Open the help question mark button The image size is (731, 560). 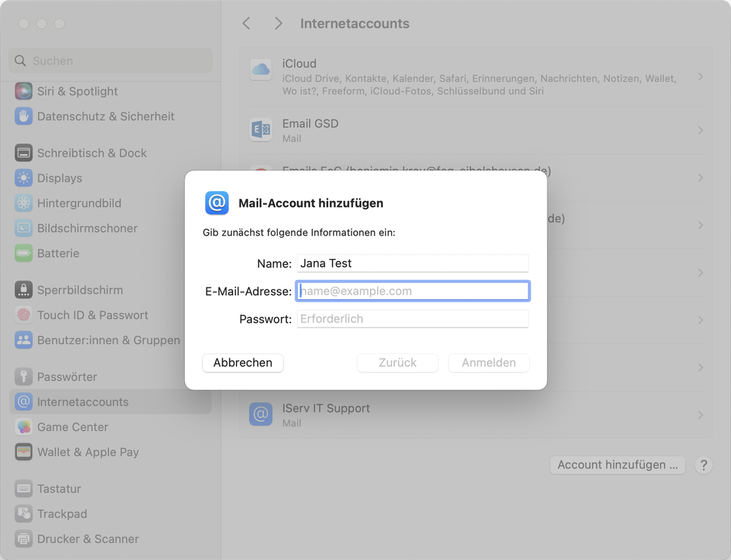coord(702,465)
